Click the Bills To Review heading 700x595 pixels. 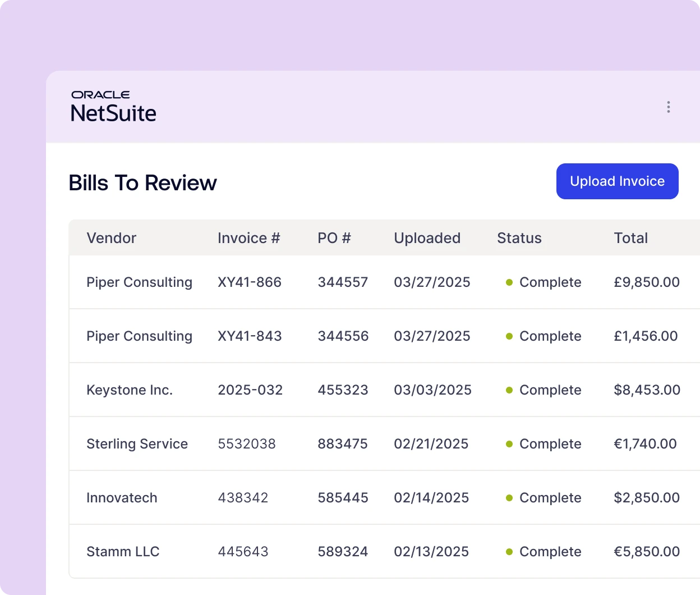coord(142,183)
